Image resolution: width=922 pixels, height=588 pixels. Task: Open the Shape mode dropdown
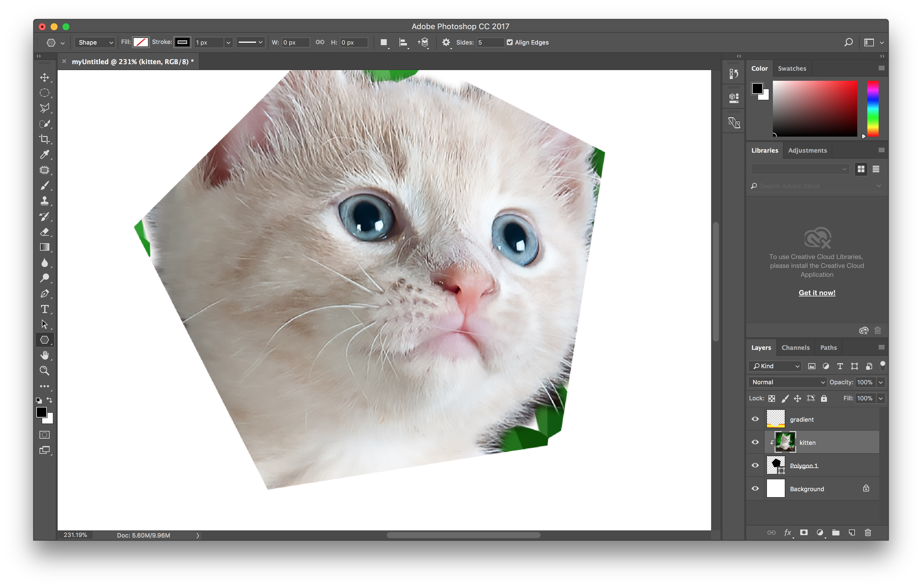click(x=94, y=42)
